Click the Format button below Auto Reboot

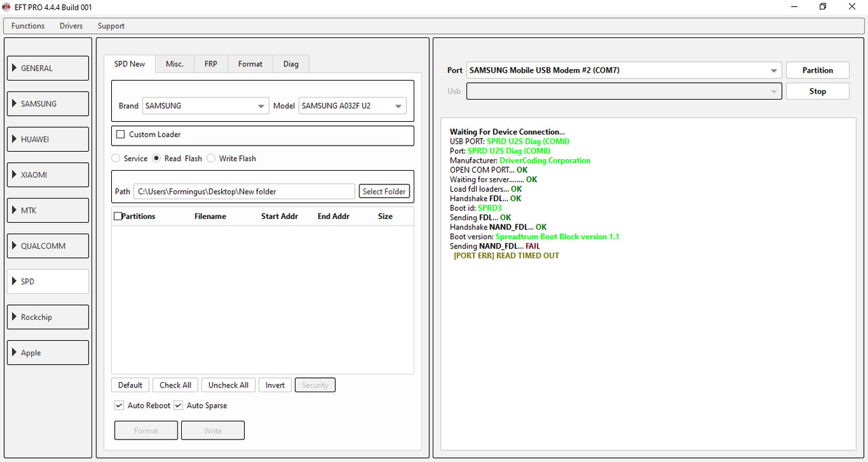point(146,431)
